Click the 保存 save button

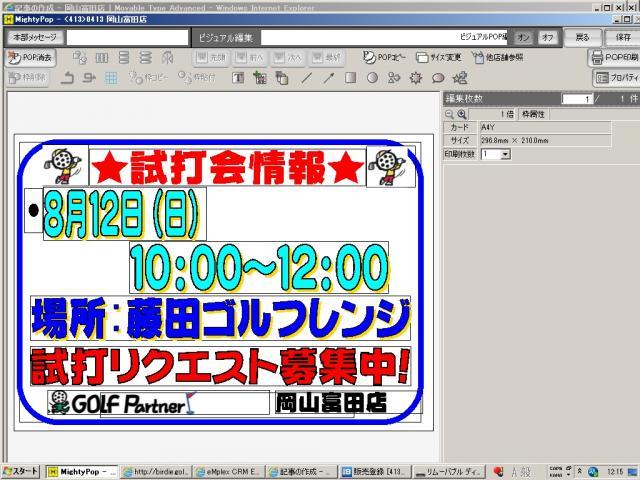tap(623, 38)
